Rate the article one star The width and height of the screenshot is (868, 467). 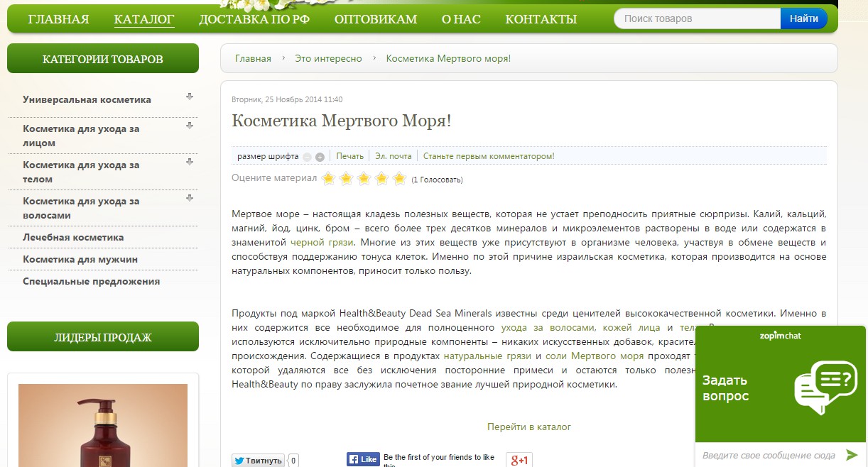click(328, 178)
